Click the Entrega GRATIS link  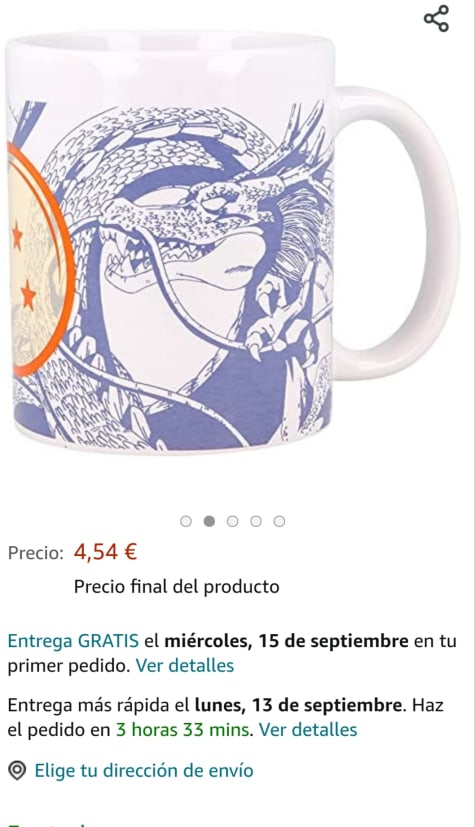(x=73, y=641)
